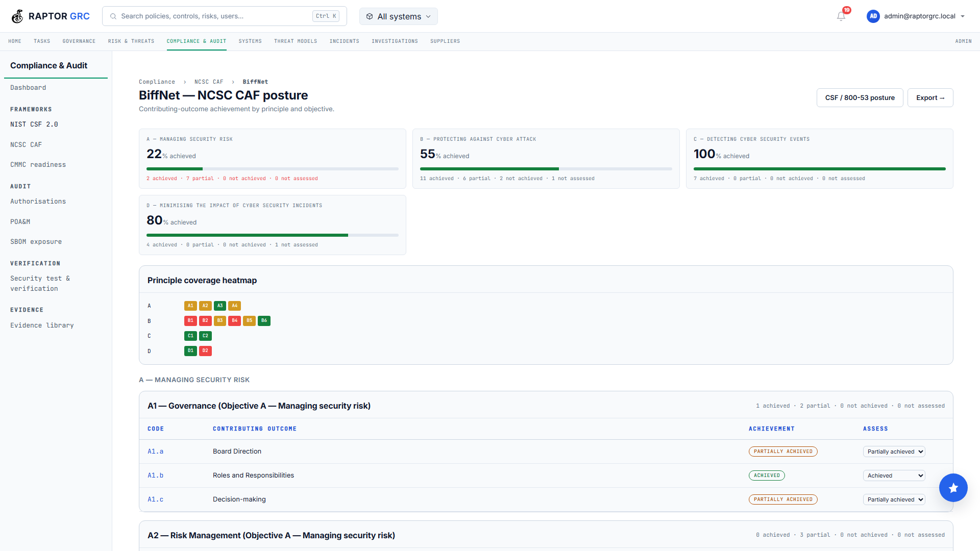Click the Detecting Cyber Security Events card
Image resolution: width=980 pixels, height=551 pixels.
coord(820,159)
